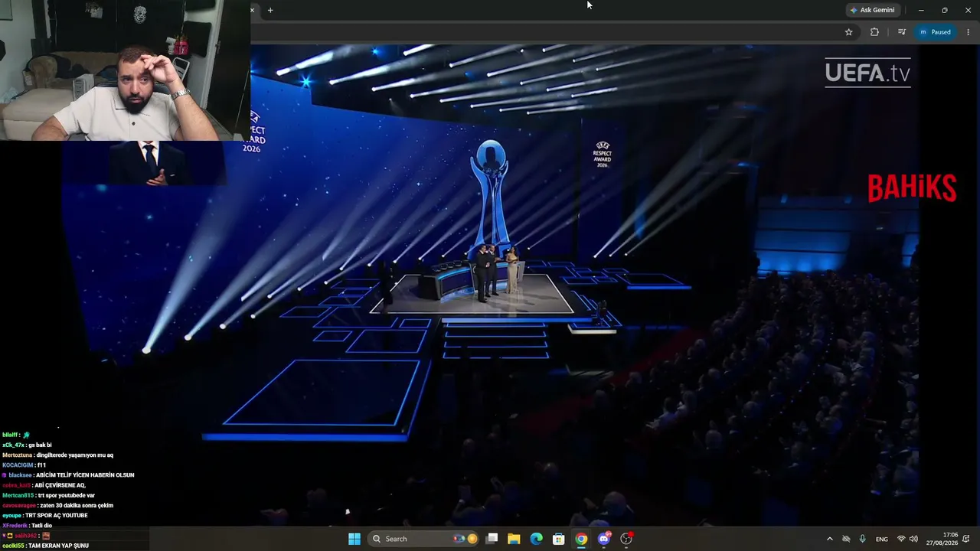Open a new Chrome tab
Viewport: 980px width, 551px height.
(x=270, y=10)
